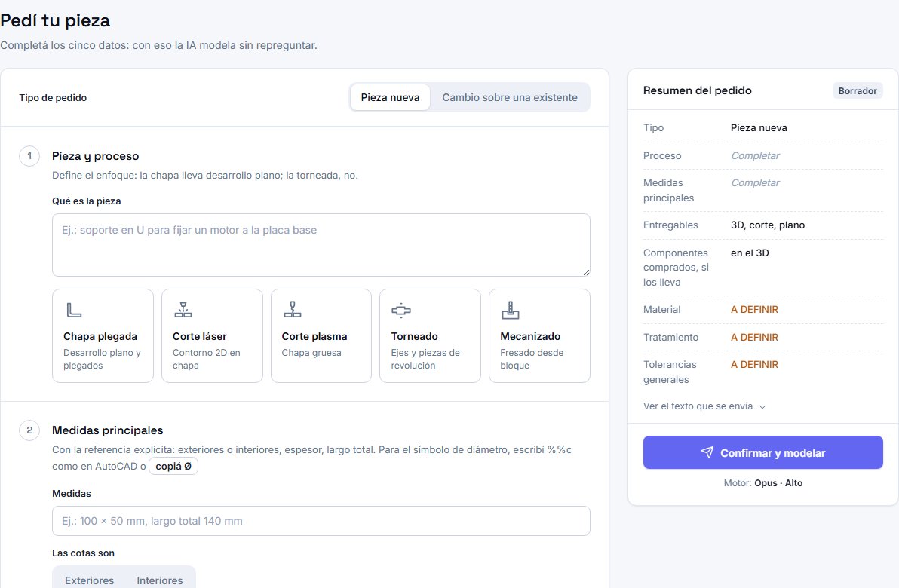Viewport: 899px width, 588px height.
Task: Pick the Mecanizado process card
Action: pos(539,335)
